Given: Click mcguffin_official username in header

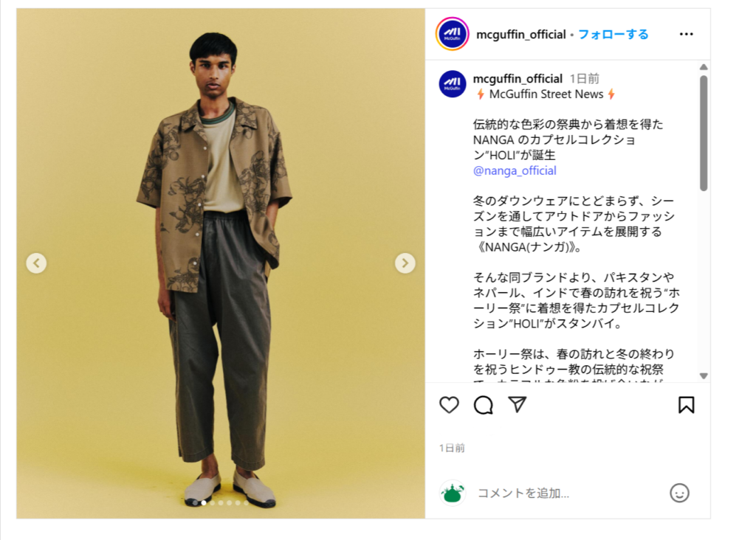Looking at the screenshot, I should [520, 34].
